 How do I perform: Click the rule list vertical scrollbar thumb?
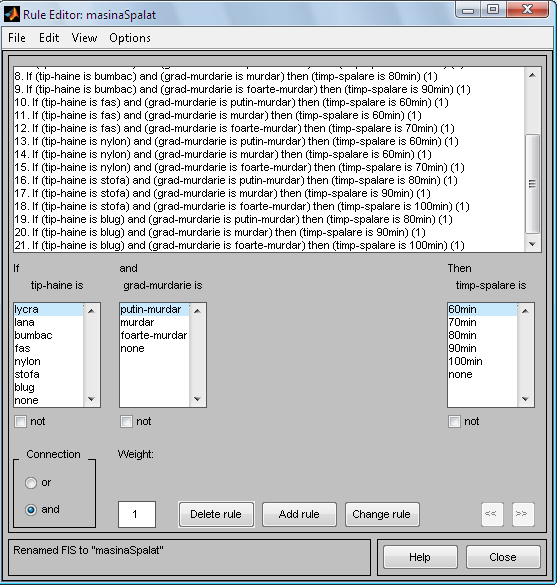[x=532, y=184]
